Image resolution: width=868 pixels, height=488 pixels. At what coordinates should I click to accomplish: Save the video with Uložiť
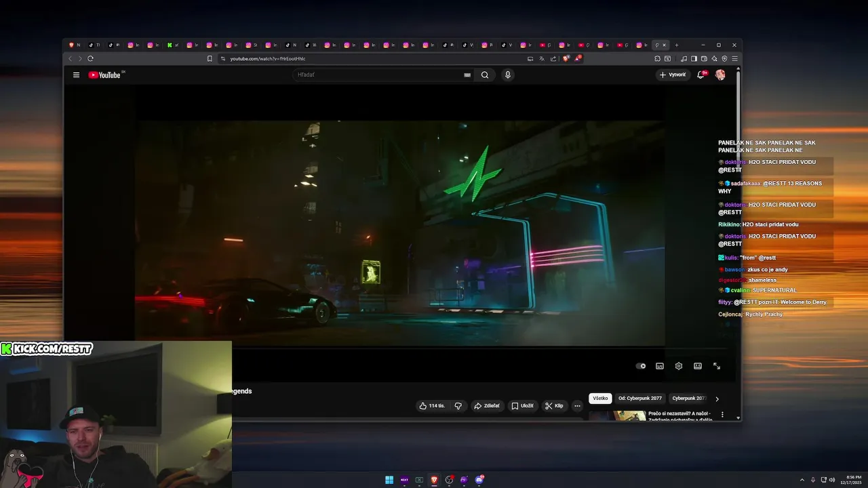click(x=522, y=406)
